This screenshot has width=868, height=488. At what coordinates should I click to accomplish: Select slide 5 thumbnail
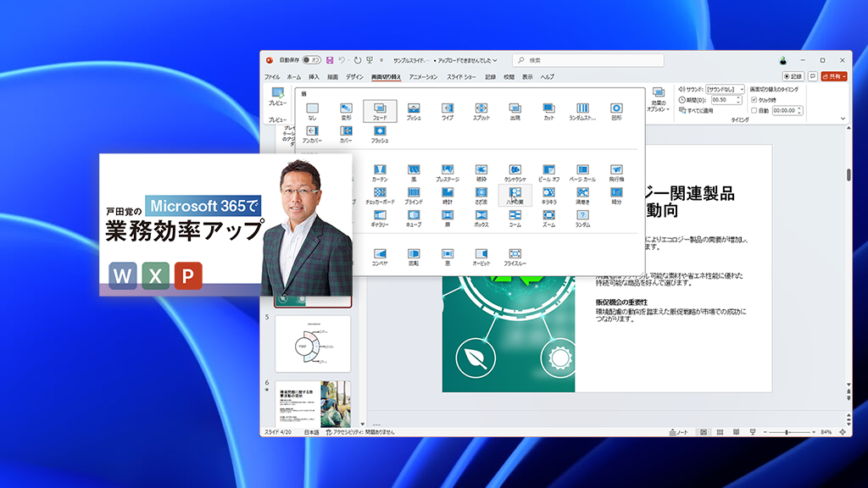(313, 344)
